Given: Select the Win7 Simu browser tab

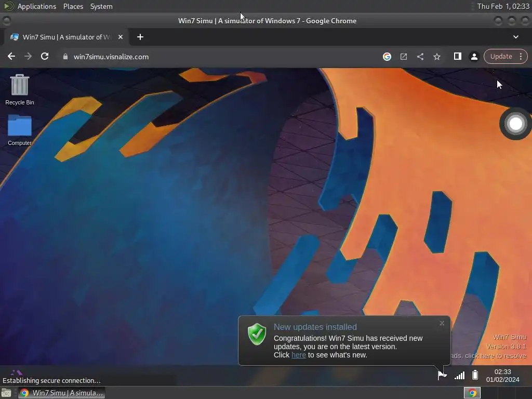Looking at the screenshot, I should tap(66, 37).
